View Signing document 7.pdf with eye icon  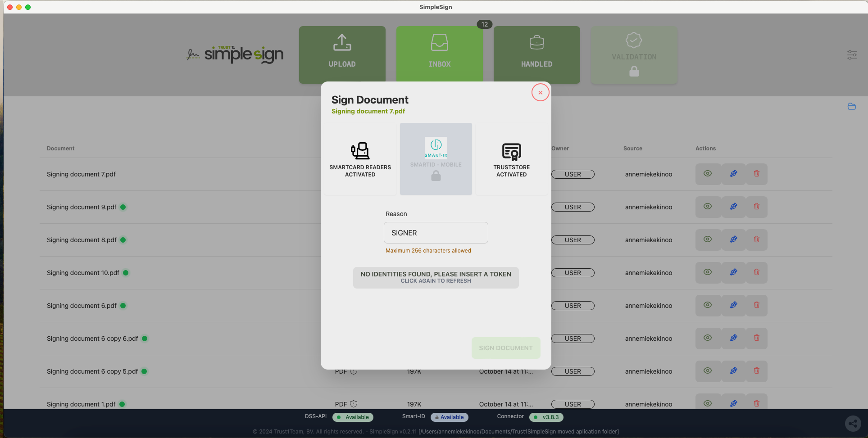(x=708, y=174)
